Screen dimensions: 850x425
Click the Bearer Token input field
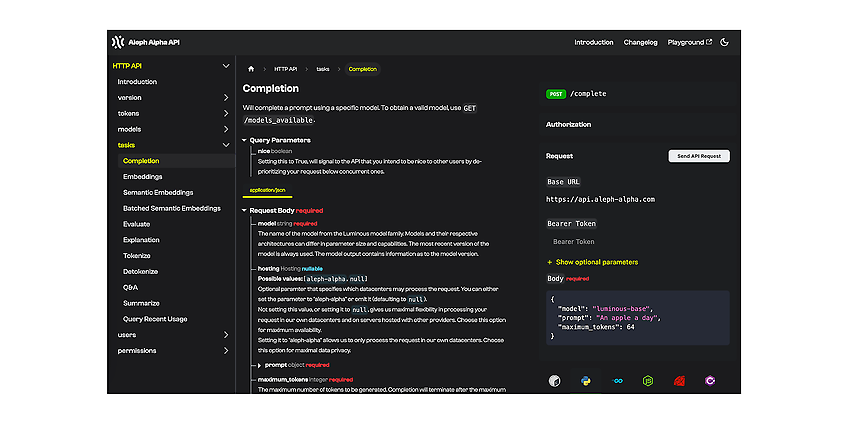tap(638, 242)
